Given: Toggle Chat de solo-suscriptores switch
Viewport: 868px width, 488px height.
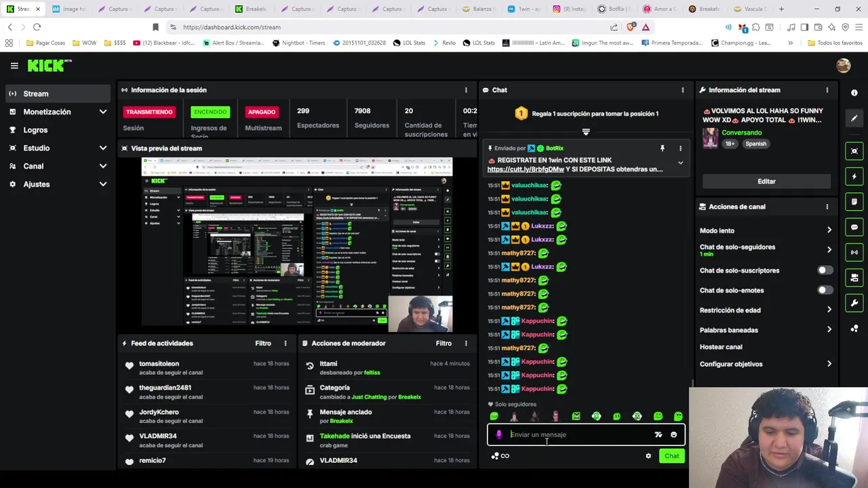Looking at the screenshot, I should pos(825,270).
